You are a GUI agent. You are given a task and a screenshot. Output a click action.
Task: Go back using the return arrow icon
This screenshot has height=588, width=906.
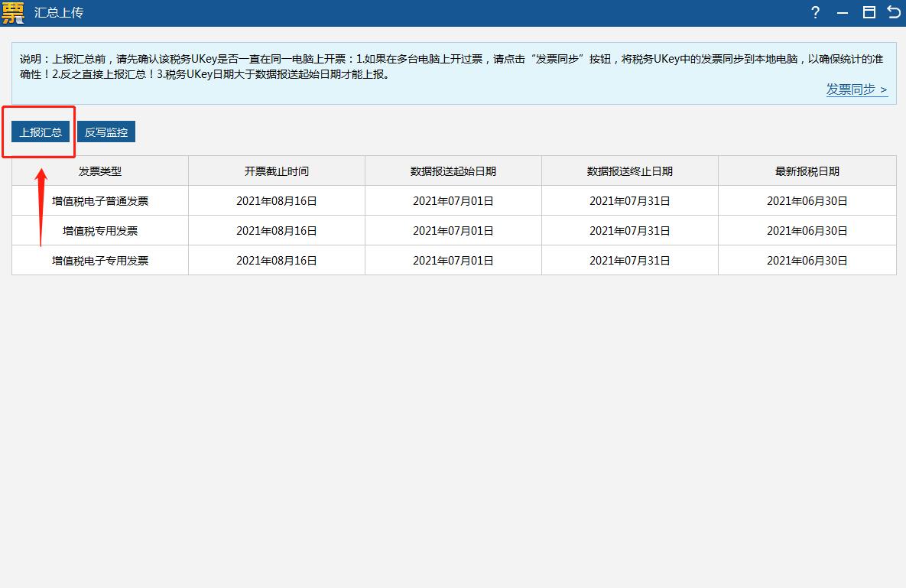point(893,12)
